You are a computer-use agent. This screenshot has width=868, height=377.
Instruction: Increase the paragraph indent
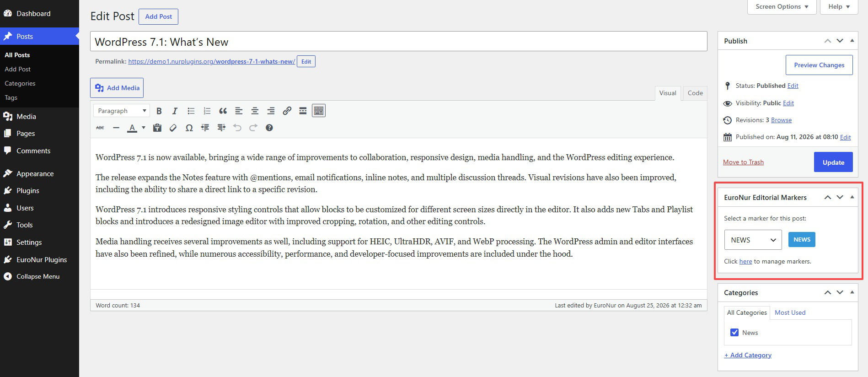(221, 128)
